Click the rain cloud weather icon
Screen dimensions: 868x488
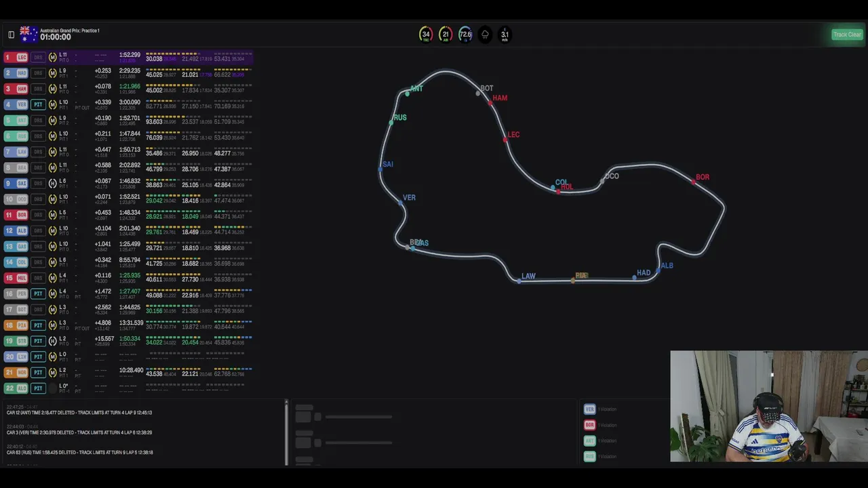(x=485, y=35)
